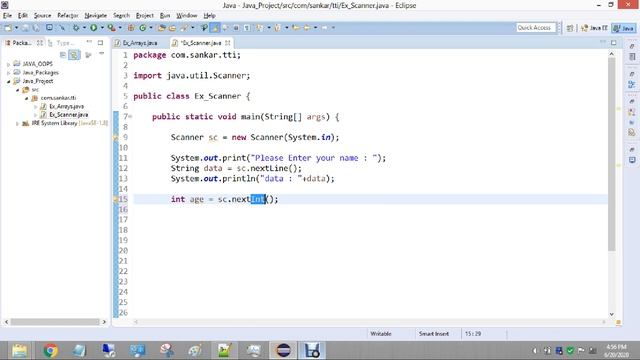Viewport: 640px width, 360px height.
Task: Run the program with green Run icon
Action: pyautogui.click(x=93, y=28)
